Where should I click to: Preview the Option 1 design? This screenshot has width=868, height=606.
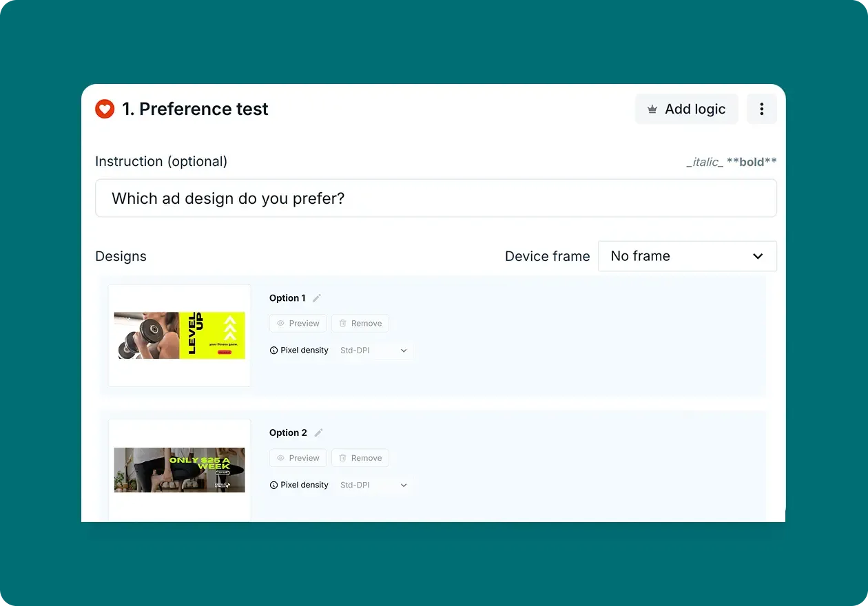pos(298,323)
